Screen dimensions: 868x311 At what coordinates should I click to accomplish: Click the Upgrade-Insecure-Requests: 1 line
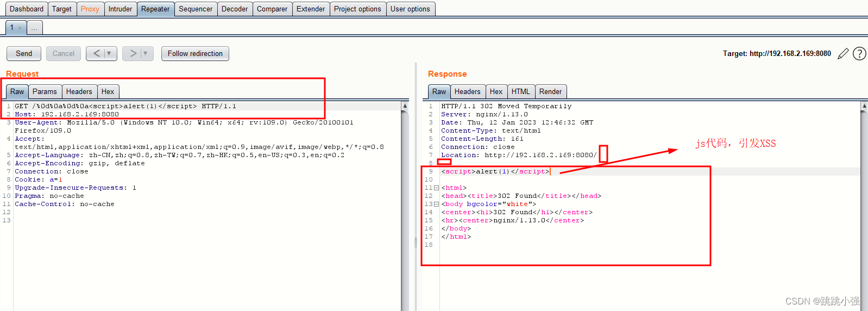[76, 188]
